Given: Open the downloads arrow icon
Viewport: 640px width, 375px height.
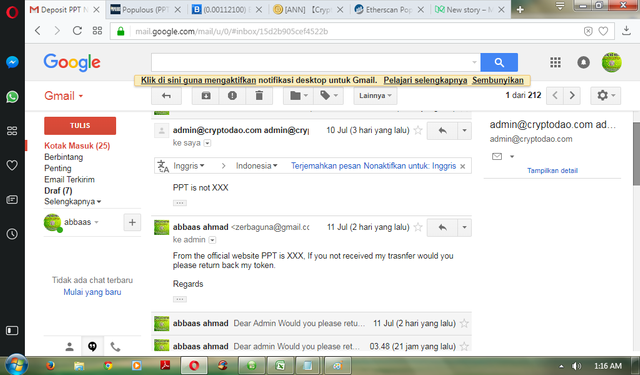Looking at the screenshot, I should (x=627, y=31).
